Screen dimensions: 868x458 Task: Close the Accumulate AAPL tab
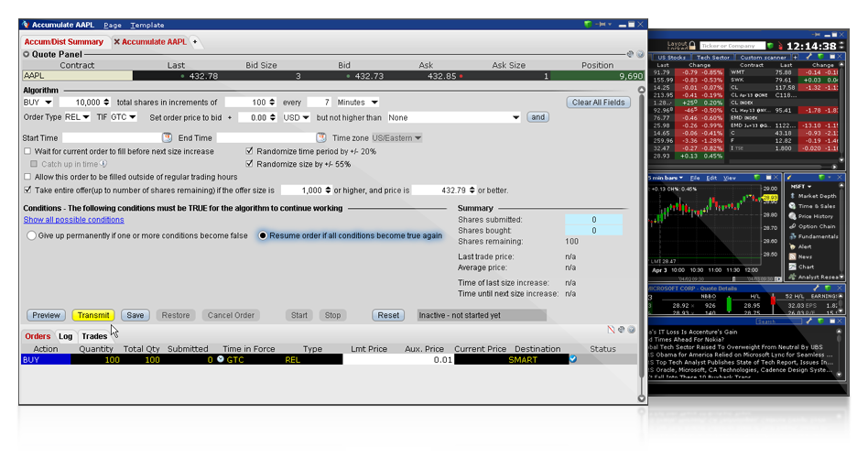[117, 42]
